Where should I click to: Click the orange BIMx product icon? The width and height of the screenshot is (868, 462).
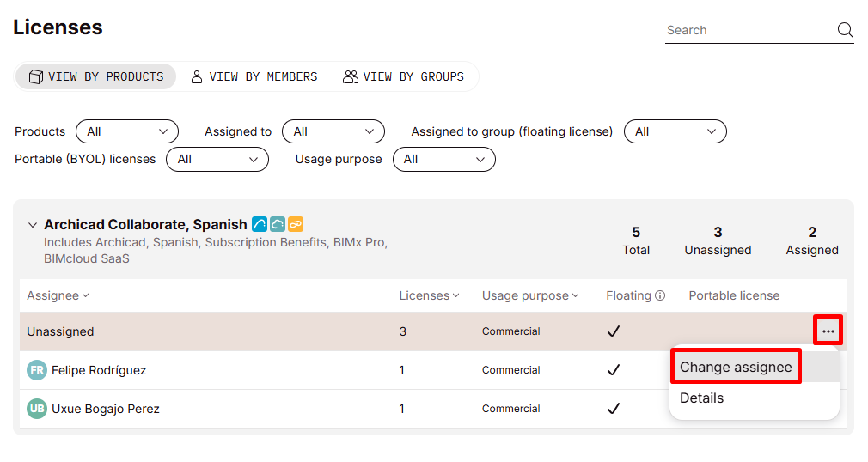296,224
